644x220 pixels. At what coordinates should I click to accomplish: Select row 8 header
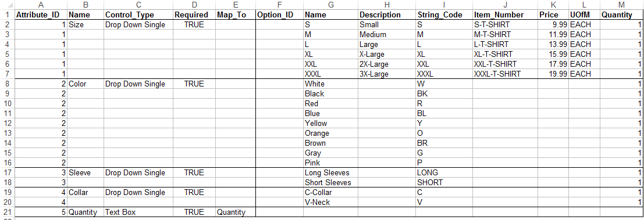click(6, 84)
